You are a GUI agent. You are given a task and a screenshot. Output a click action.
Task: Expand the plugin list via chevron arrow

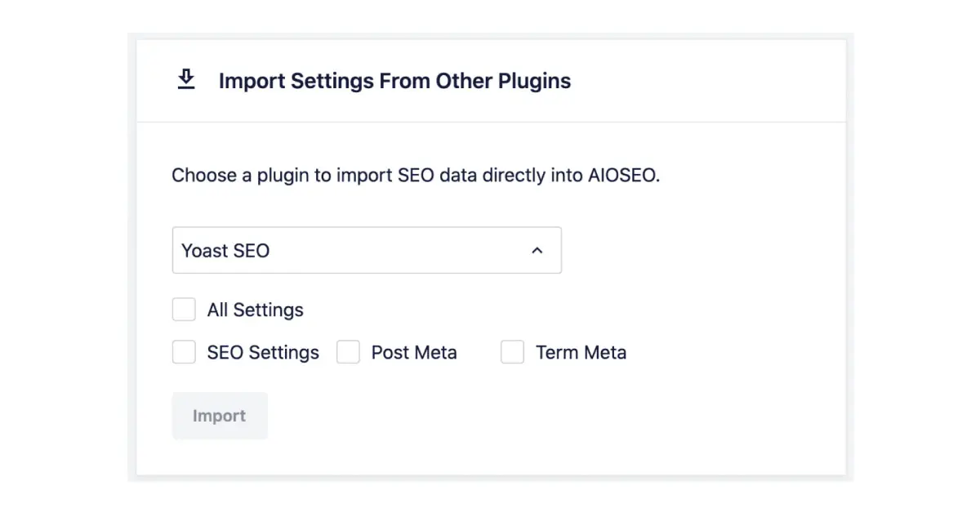point(537,251)
